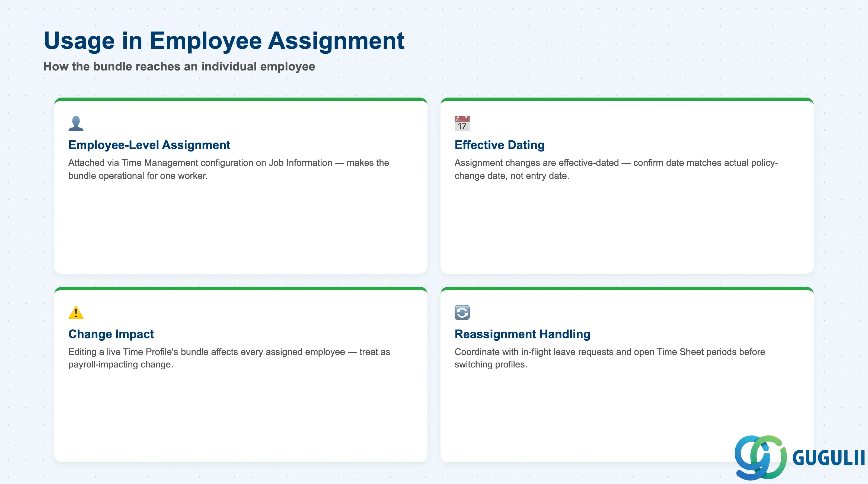Image resolution: width=868 pixels, height=484 pixels.
Task: Click subtitle 'How the bundle reaches an individual employee'
Action: [x=179, y=66]
